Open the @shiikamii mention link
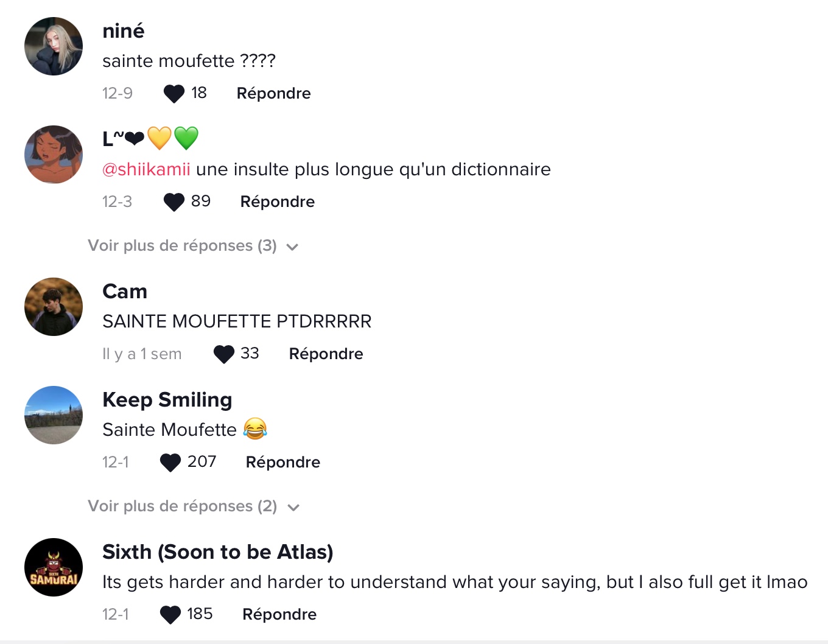 click(146, 169)
